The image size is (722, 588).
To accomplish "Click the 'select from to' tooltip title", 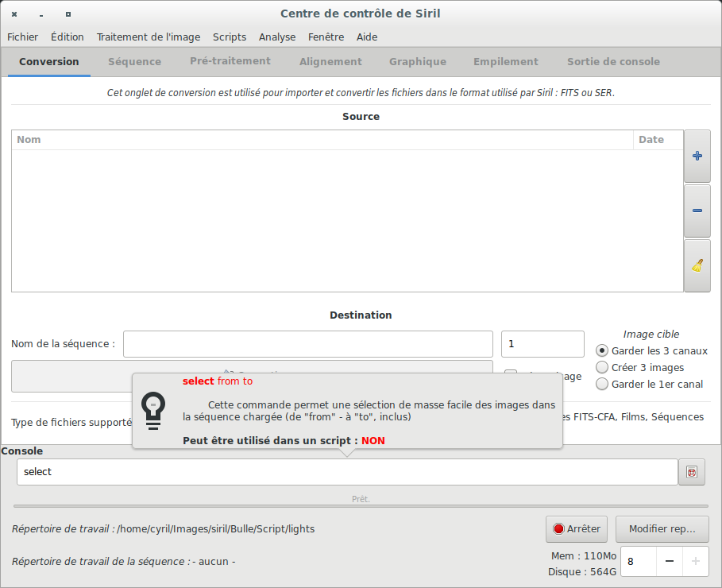I will [x=218, y=381].
